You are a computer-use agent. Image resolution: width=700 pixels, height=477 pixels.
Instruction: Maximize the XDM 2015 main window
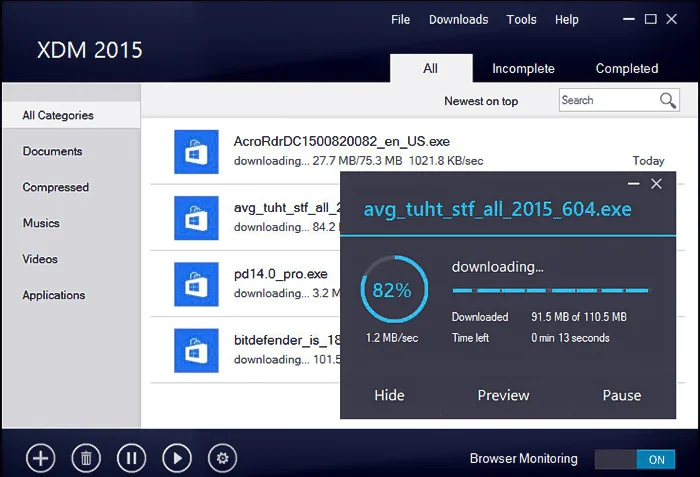[x=650, y=19]
